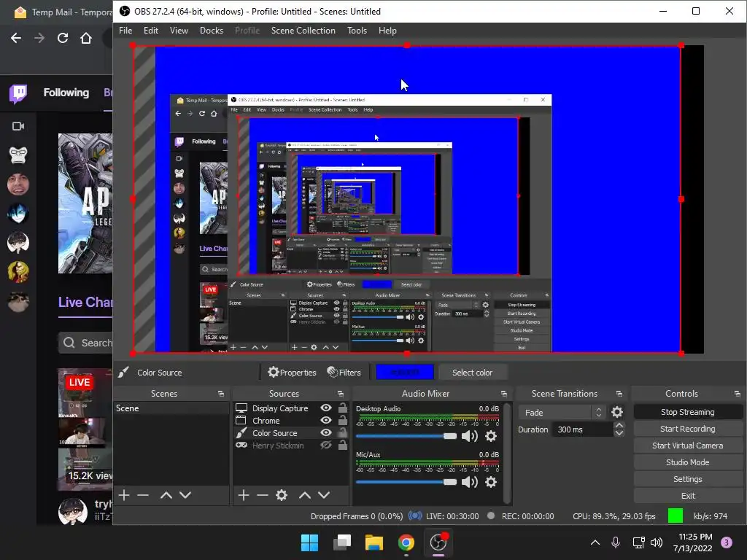Decrease transition duration with down arrow

[x=619, y=433]
